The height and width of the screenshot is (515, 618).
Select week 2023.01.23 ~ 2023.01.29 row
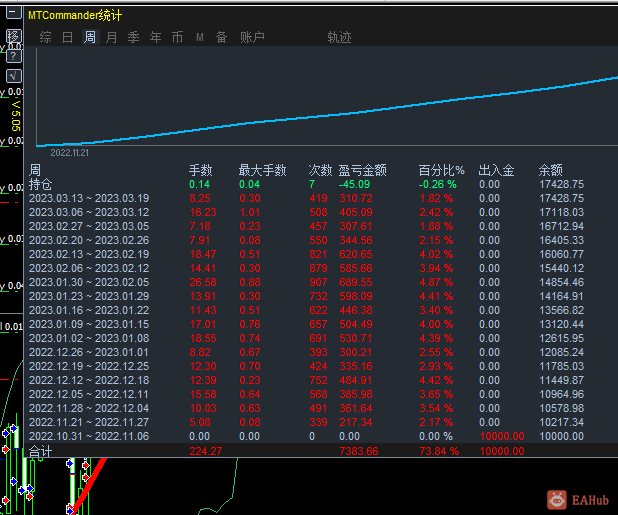click(306, 296)
